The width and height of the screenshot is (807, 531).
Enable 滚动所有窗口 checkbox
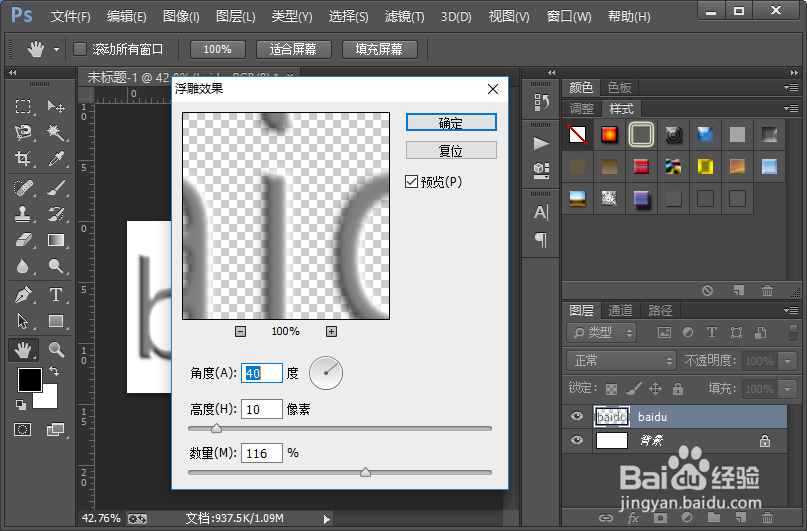click(80, 49)
